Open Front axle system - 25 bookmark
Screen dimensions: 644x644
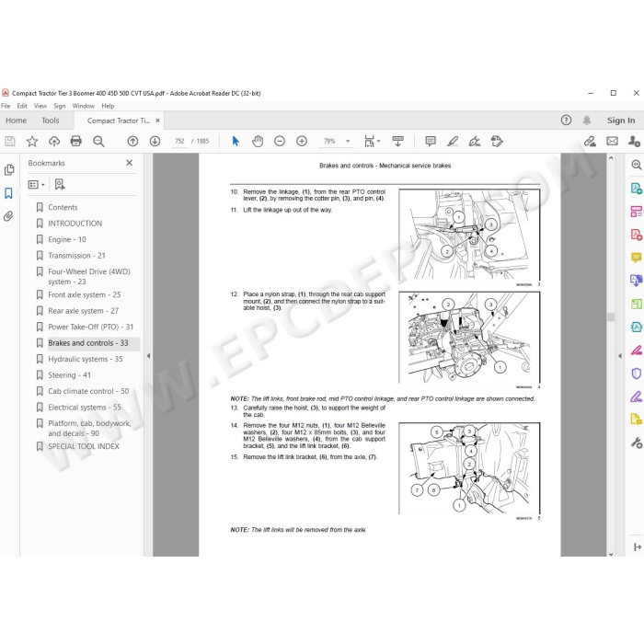[85, 295]
